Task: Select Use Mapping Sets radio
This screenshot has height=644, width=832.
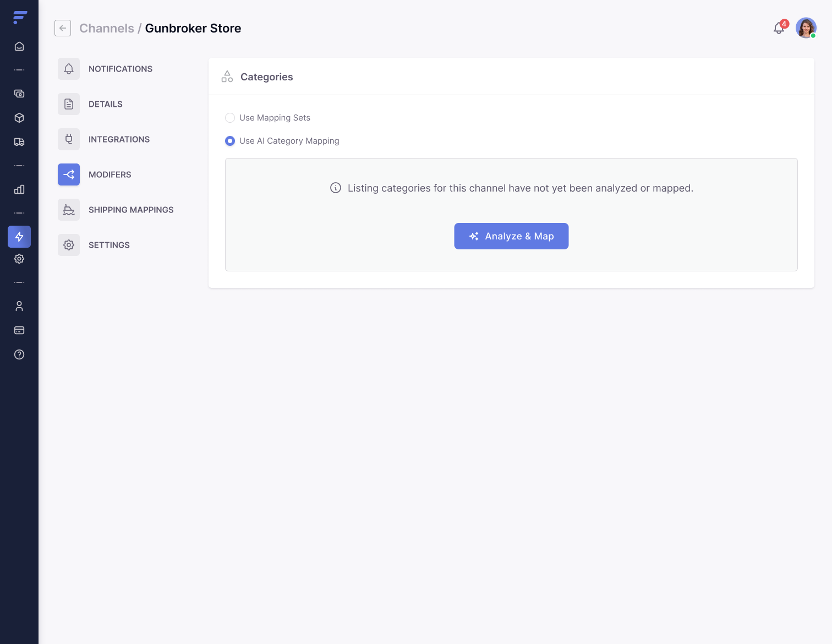Action: pos(230,118)
